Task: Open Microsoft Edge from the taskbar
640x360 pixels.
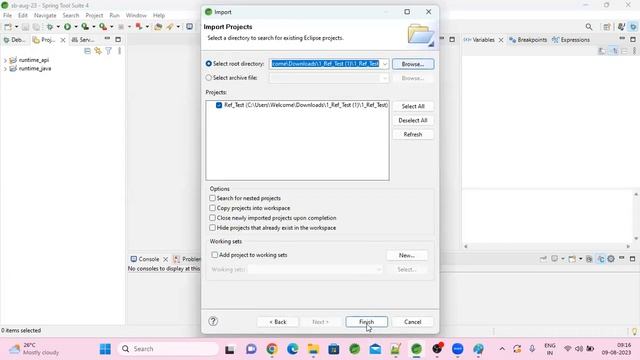Action: 293,349
